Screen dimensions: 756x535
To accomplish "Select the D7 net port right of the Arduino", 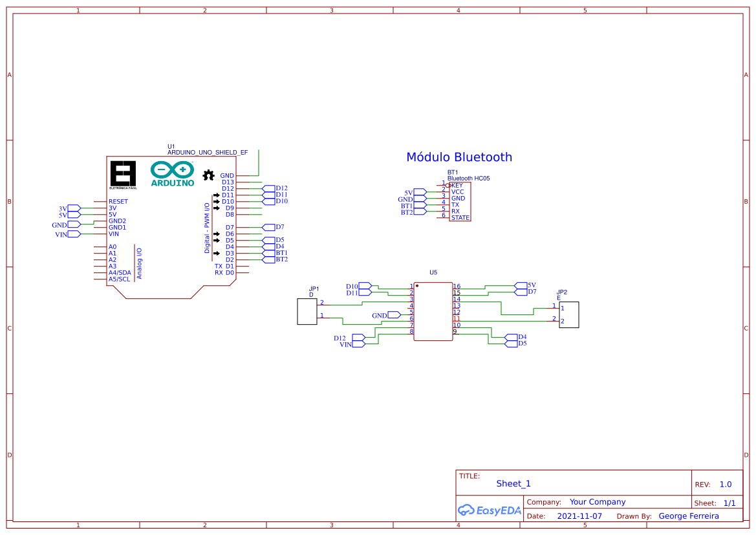I will click(x=267, y=227).
